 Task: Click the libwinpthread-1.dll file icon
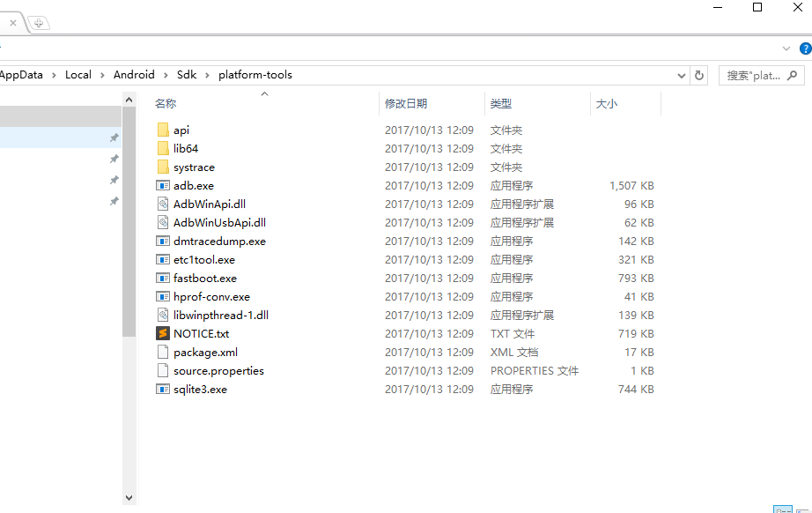[x=163, y=315]
